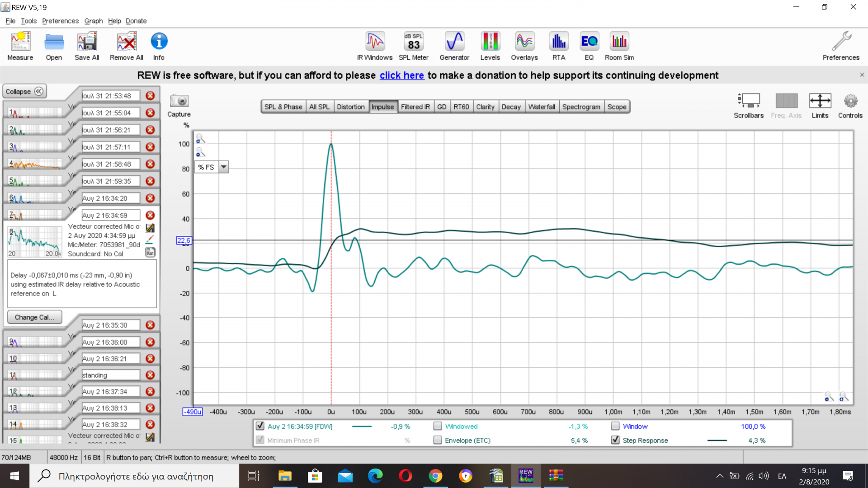Click the graph Capture camera icon

[x=179, y=101]
